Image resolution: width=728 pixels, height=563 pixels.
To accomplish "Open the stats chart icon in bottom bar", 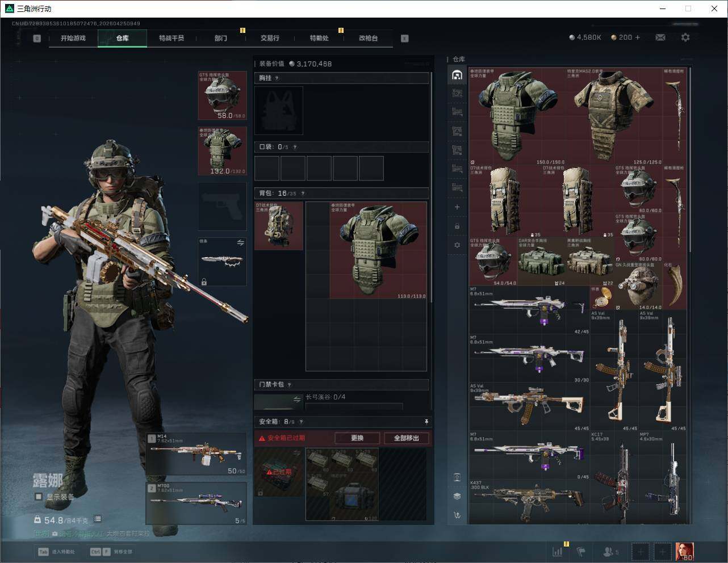I will (x=558, y=551).
